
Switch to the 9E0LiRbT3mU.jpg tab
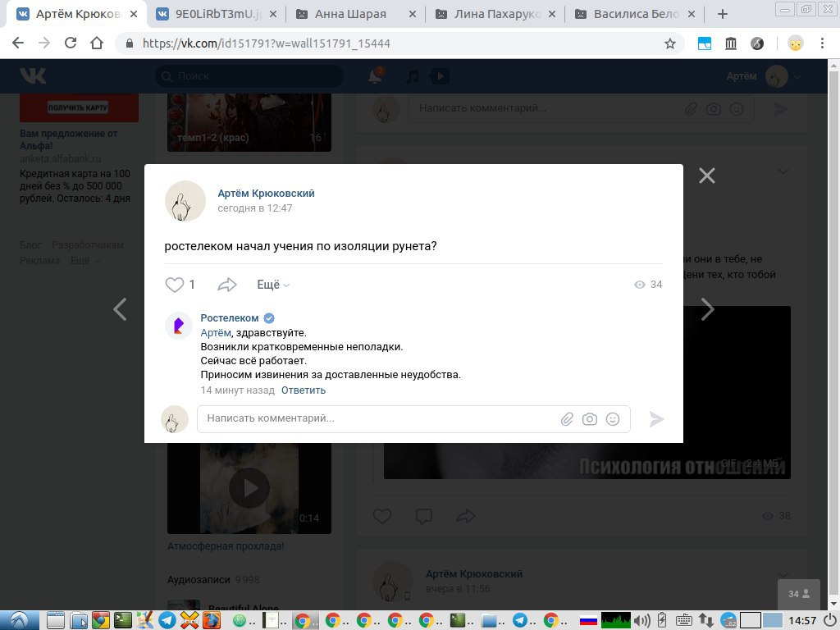coord(216,15)
